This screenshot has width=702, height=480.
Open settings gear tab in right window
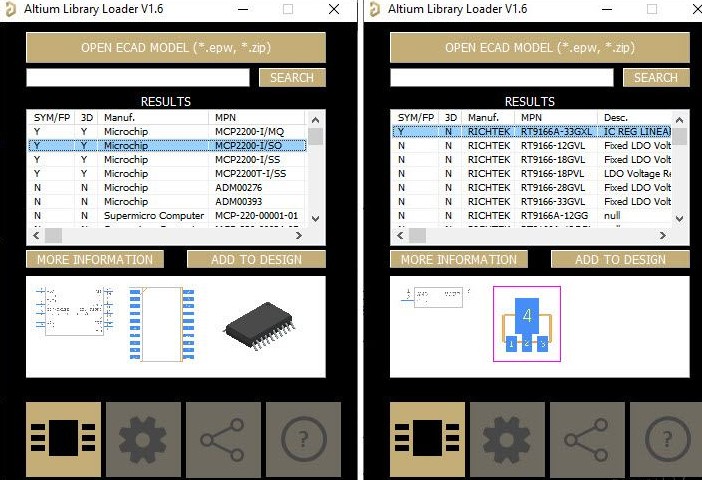[507, 439]
